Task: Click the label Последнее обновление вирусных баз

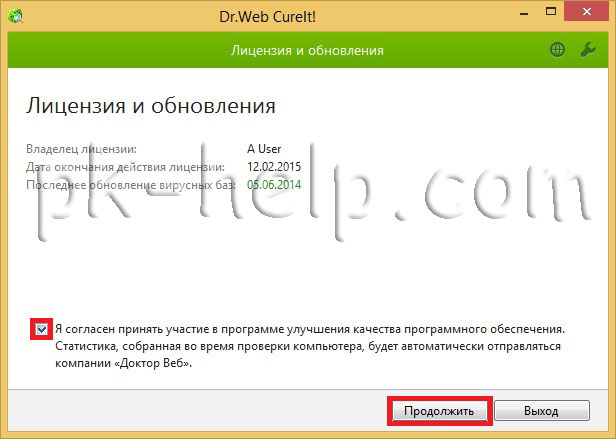Action: coord(131,185)
